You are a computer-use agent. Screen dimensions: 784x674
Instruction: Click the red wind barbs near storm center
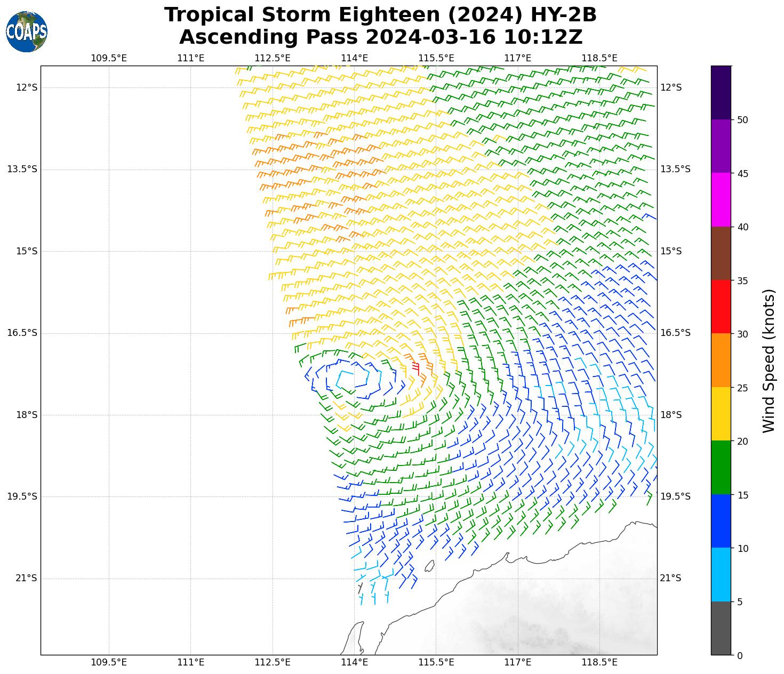point(415,367)
